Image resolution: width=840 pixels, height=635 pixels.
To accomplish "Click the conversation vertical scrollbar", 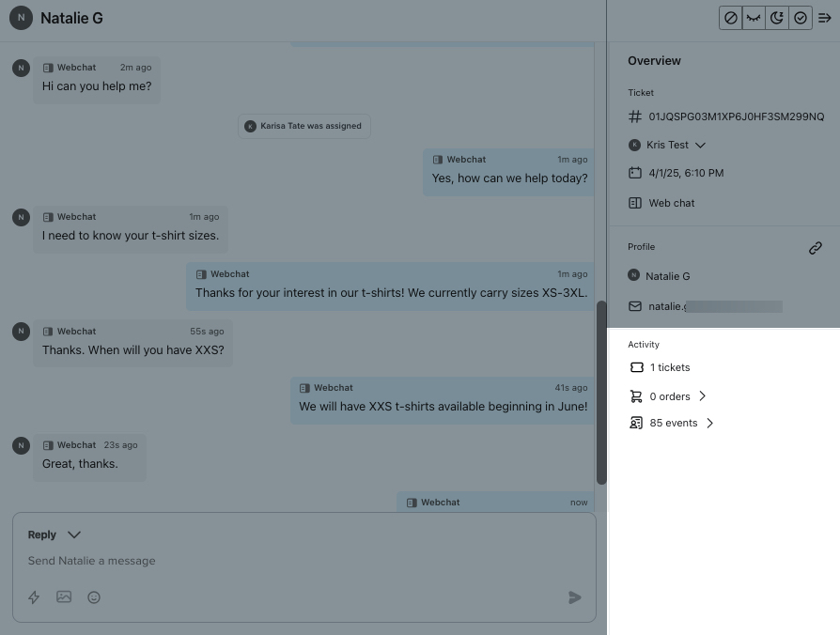I will point(601,395).
